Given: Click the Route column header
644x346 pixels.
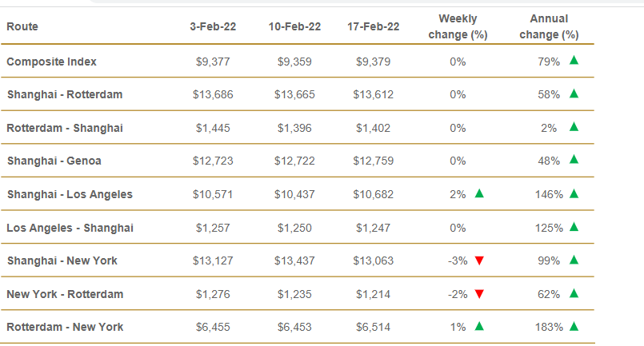Looking at the screenshot, I should (x=22, y=27).
